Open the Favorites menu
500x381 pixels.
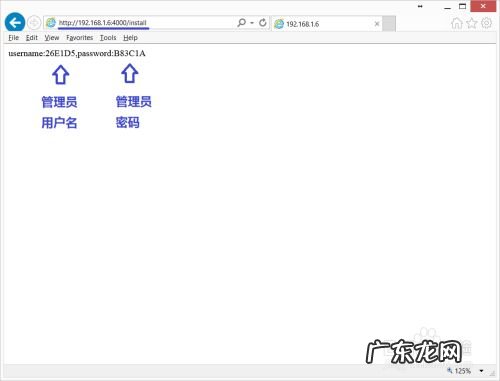point(80,38)
